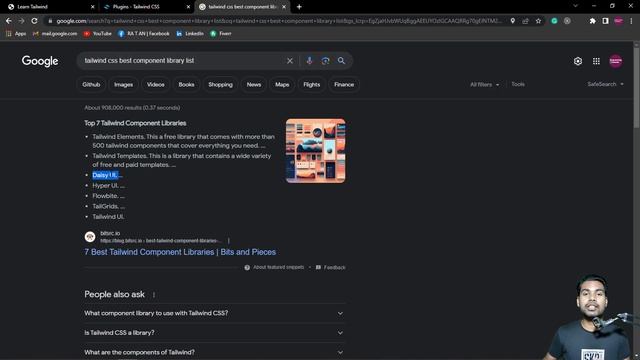The height and width of the screenshot is (360, 640).
Task: Start voice search with the microphone icon
Action: 309,61
